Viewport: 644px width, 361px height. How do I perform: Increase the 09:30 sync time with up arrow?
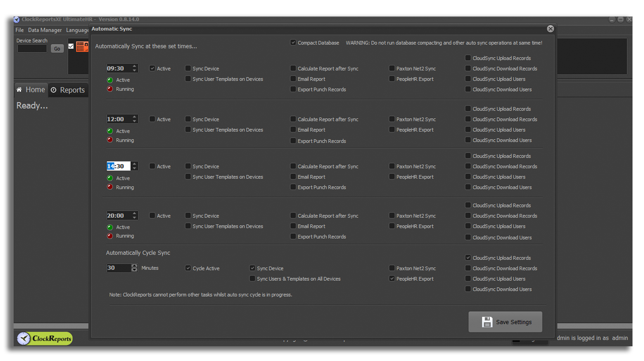[x=135, y=66]
